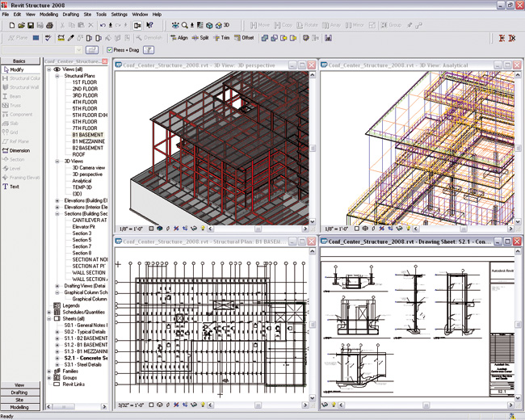Switch to the Drafting design bar tab
Viewport: 525px width, 420px height.
[19, 392]
